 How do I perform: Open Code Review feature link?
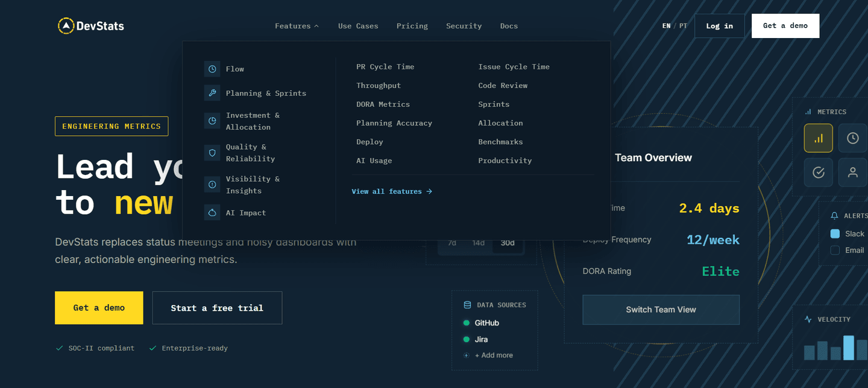503,86
